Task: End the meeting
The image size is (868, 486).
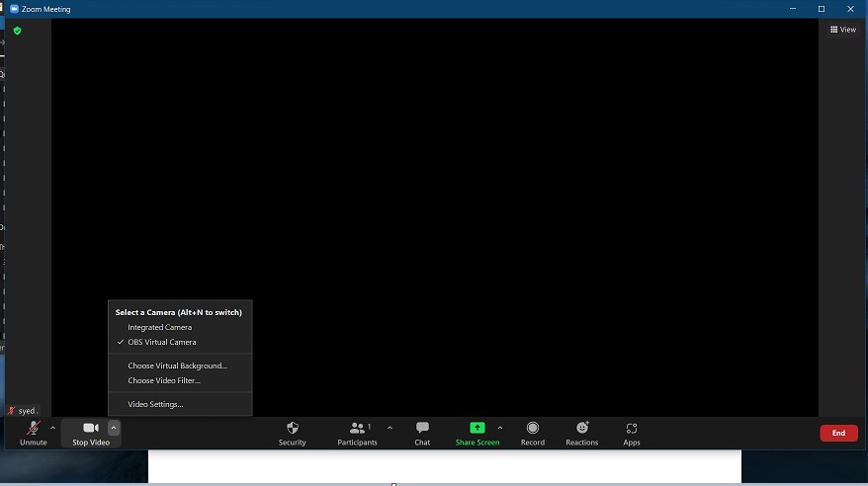Action: tap(838, 433)
